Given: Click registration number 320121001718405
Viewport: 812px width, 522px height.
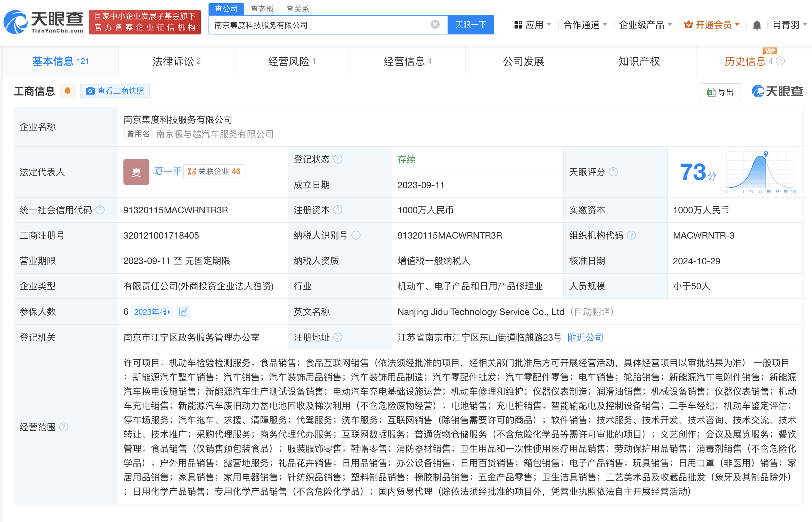Looking at the screenshot, I should coord(161,235).
